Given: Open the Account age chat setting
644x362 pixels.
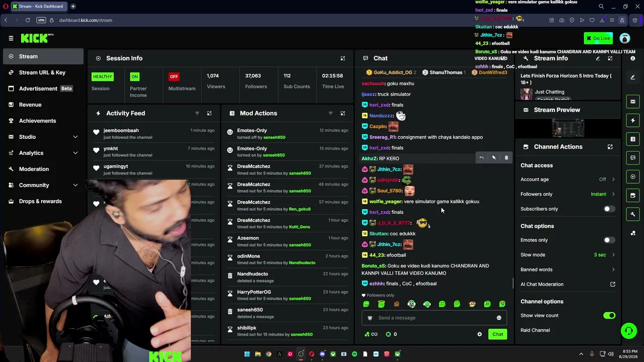Looking at the screenshot, I should point(568,179).
